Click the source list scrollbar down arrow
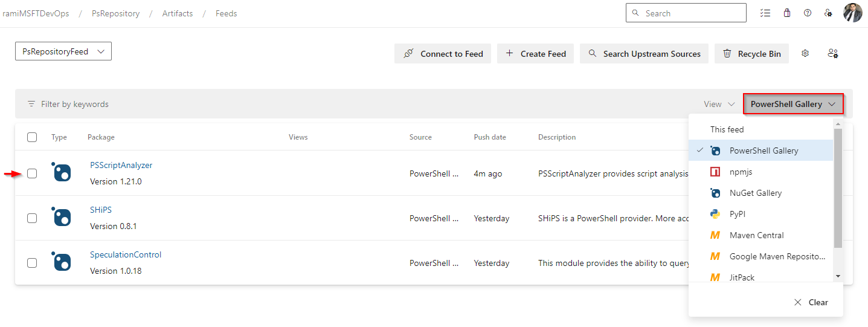The height and width of the screenshot is (327, 868). click(x=838, y=276)
